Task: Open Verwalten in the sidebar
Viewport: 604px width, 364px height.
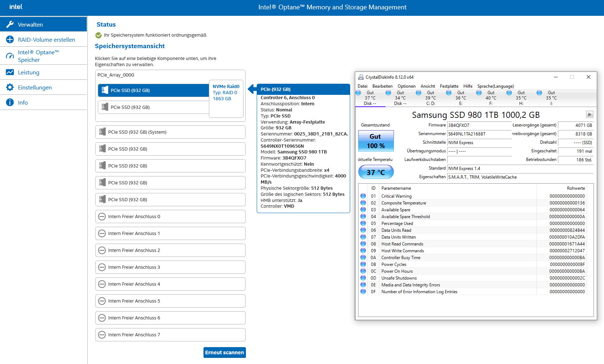Action: (44, 24)
